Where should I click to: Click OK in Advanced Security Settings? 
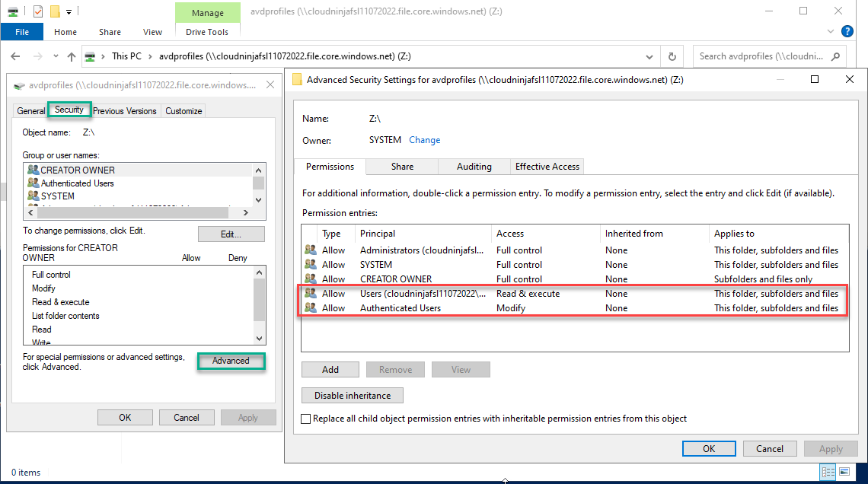coord(709,448)
